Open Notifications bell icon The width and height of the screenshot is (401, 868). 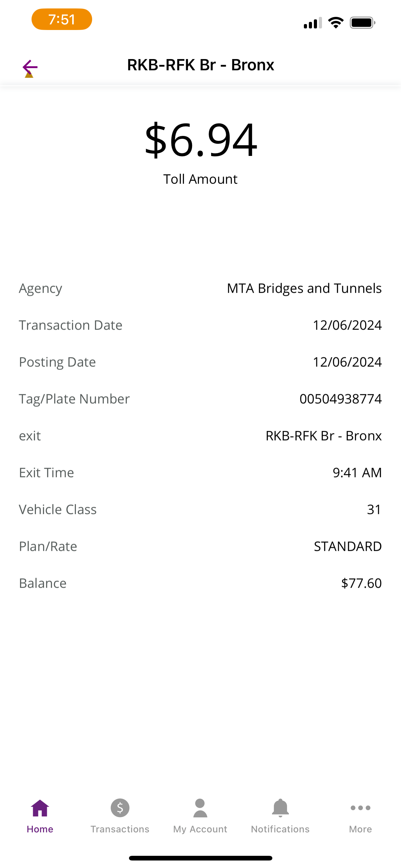[x=280, y=808]
